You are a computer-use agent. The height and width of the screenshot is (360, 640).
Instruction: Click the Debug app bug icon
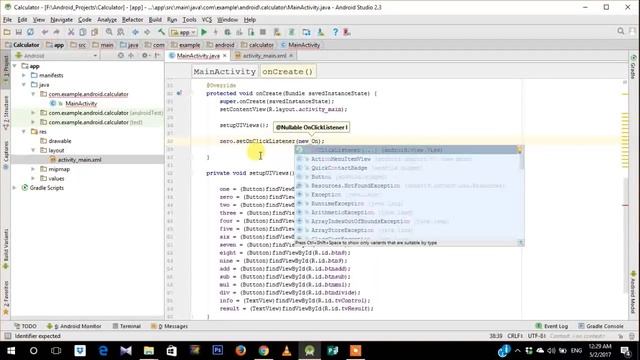click(227, 32)
